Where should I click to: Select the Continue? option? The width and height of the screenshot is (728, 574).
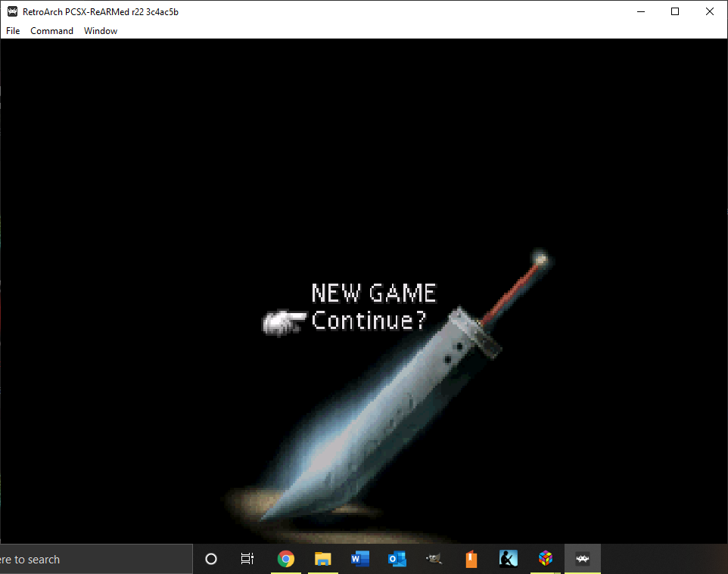coord(369,321)
